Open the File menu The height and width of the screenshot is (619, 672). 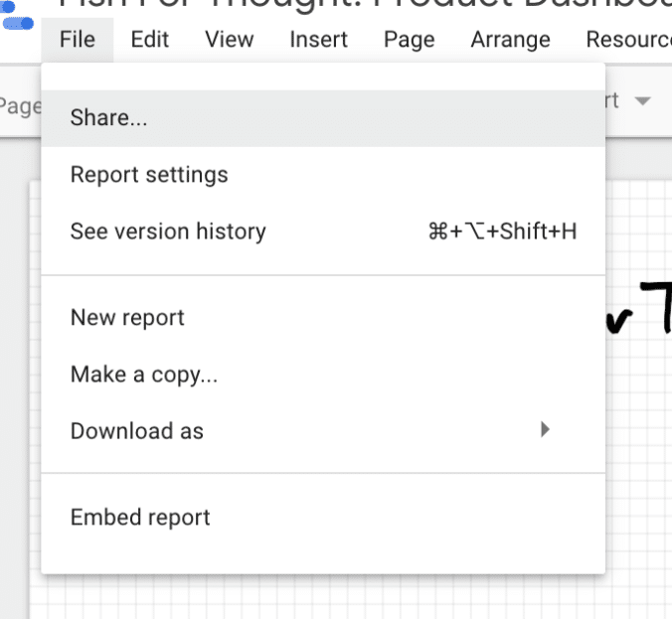point(78,40)
